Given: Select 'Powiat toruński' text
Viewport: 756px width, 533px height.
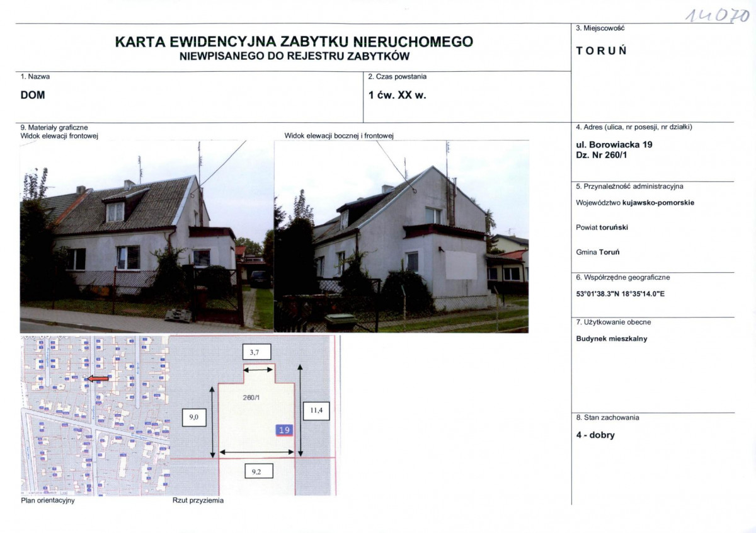Looking at the screenshot, I should pos(602,227).
